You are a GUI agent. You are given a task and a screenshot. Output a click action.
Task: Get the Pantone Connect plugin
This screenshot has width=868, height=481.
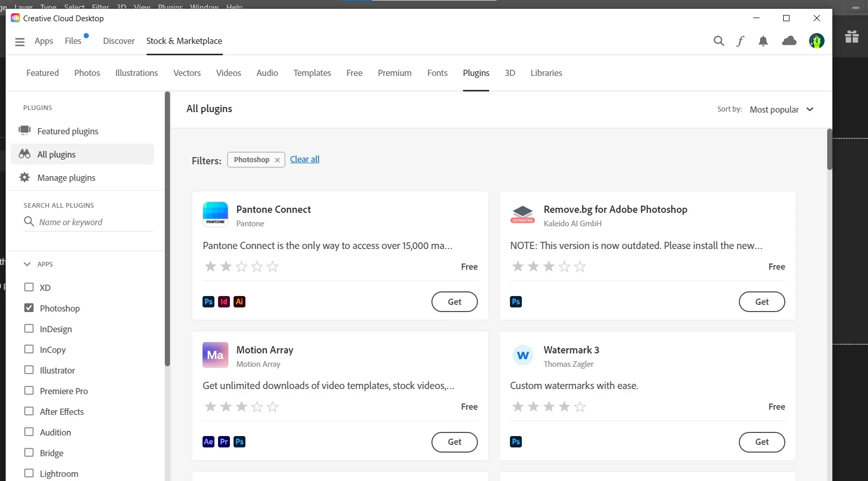tap(455, 302)
